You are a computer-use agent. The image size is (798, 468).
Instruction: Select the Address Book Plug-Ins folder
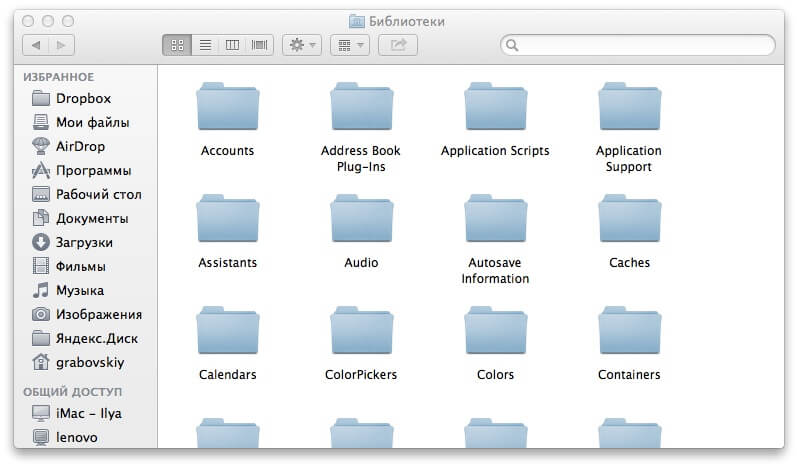point(361,127)
